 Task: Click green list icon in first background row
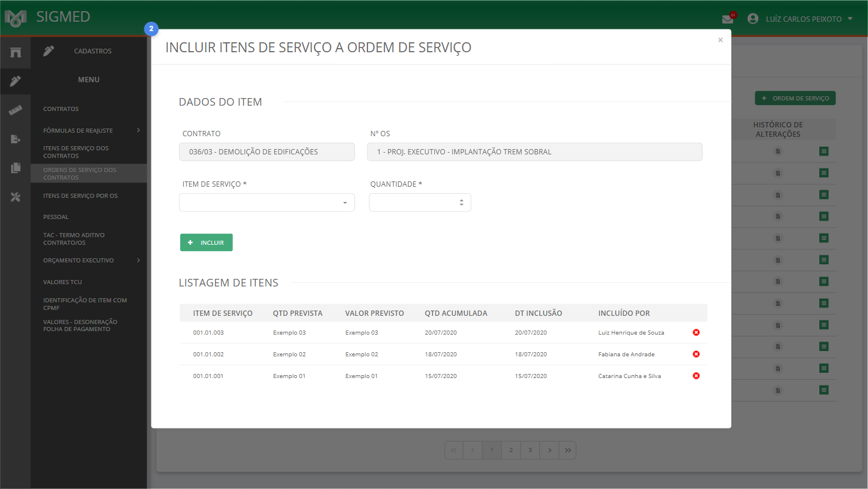pos(824,151)
